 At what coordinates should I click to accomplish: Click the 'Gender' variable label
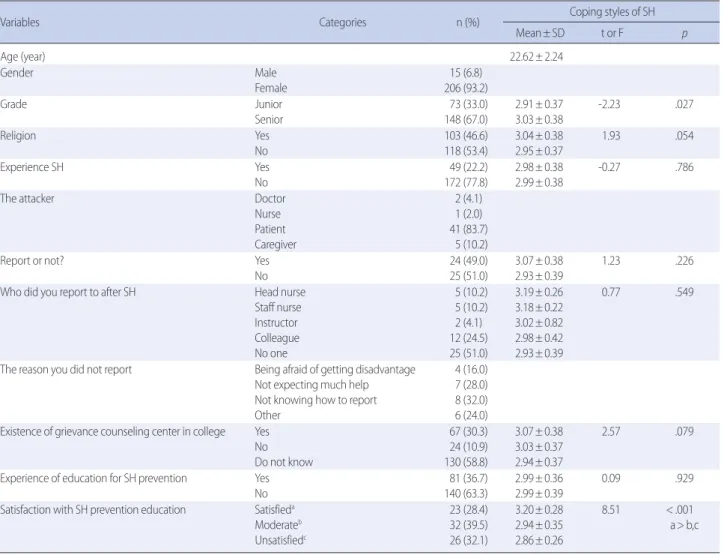17,73
